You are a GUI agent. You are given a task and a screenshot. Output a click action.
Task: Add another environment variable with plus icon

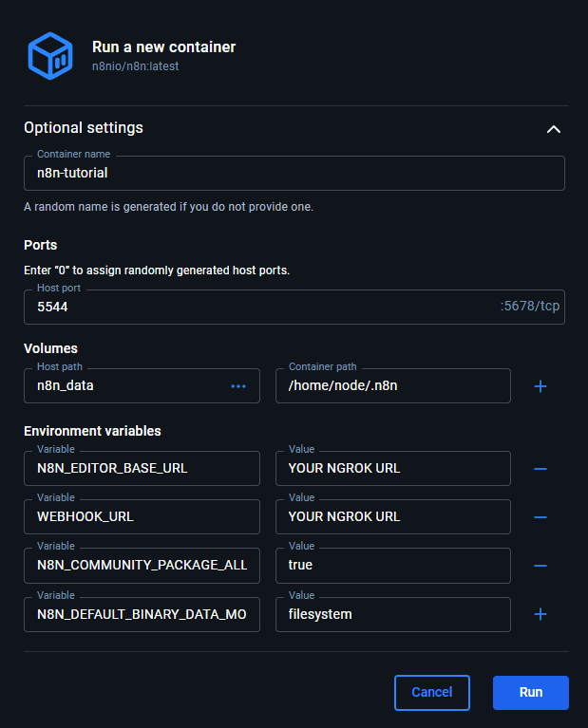click(541, 614)
